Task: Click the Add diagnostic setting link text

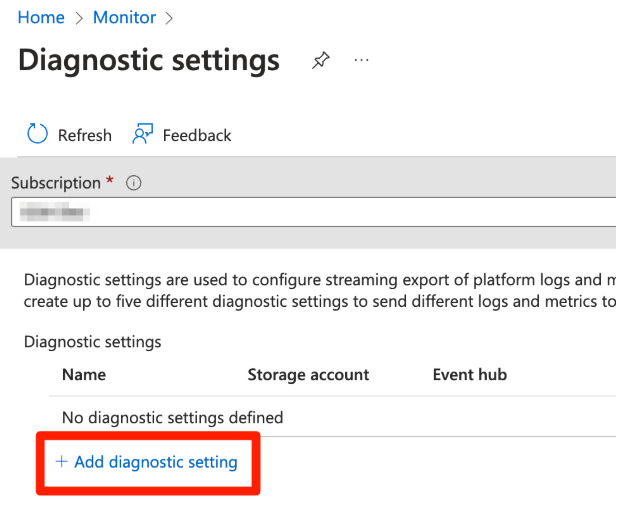Action: pos(155,462)
